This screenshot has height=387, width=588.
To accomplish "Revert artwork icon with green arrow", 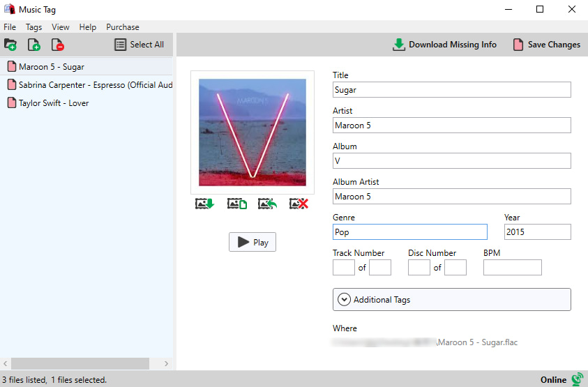I will [267, 204].
